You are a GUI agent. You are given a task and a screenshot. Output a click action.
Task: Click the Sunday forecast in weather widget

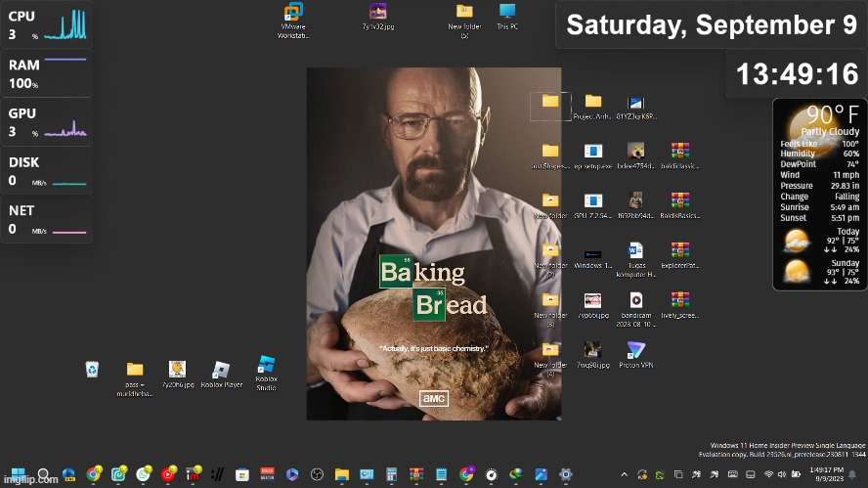tap(821, 272)
